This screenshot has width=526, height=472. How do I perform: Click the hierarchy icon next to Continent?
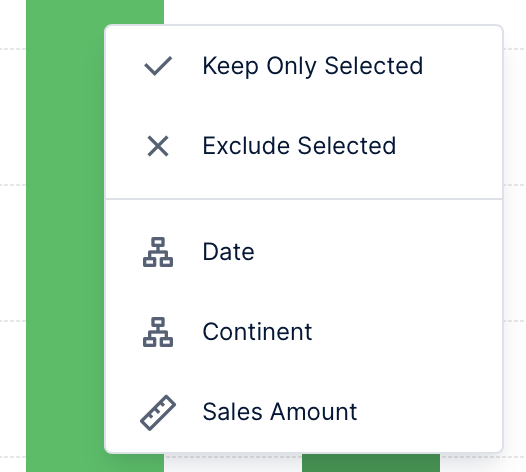click(158, 332)
